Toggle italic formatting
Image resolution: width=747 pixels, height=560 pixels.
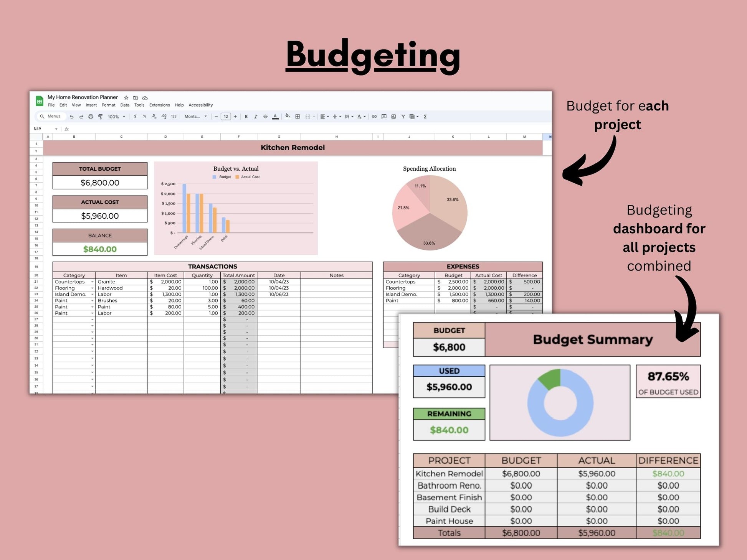256,117
